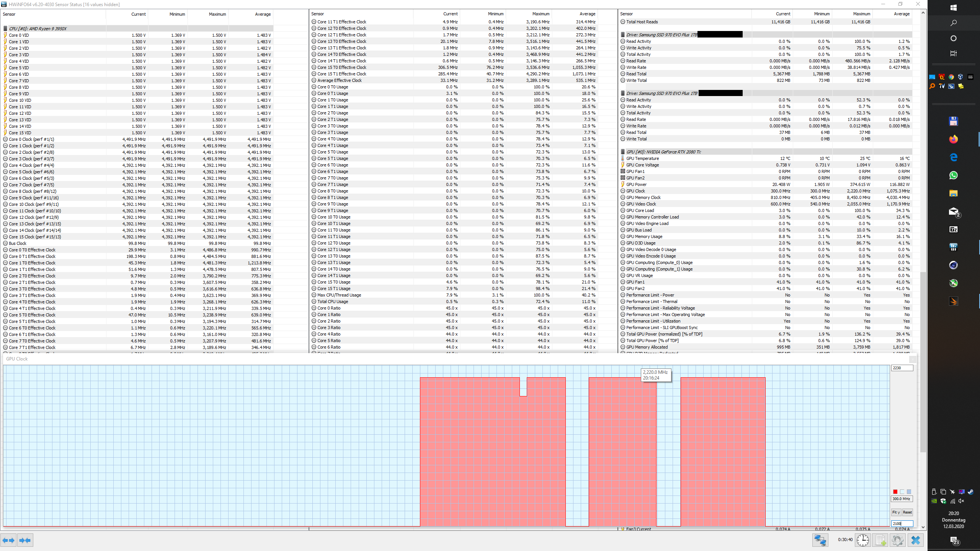980x551 pixels.
Task: Open sensor settings gear icon
Action: tap(898, 540)
